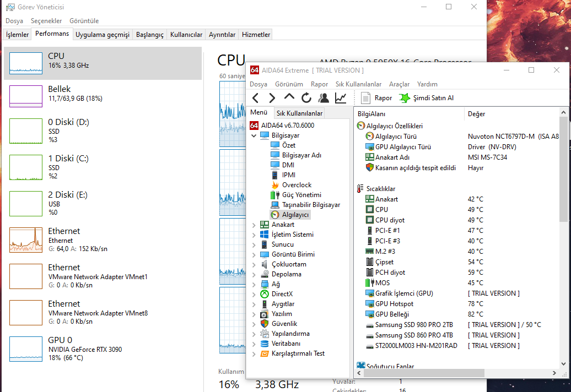Select the Bellek graph thumbnail in Görev Yöneticisi

click(x=26, y=96)
